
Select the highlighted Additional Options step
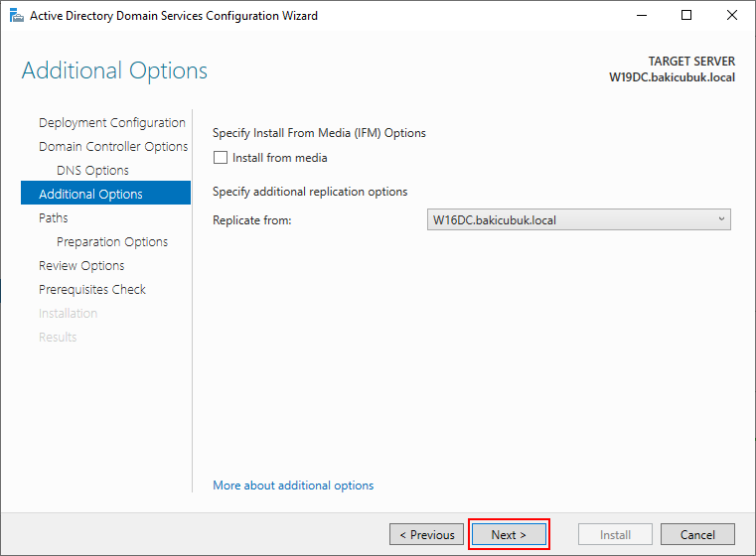105,194
